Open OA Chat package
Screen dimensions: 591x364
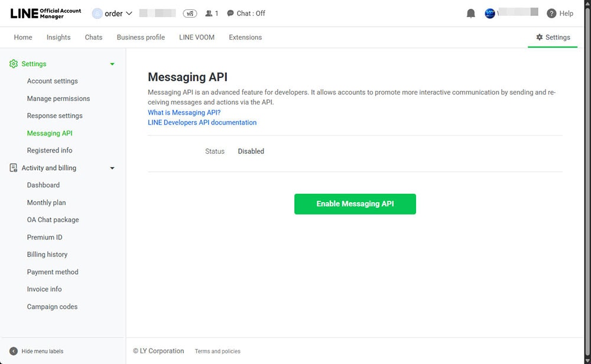[53, 220]
